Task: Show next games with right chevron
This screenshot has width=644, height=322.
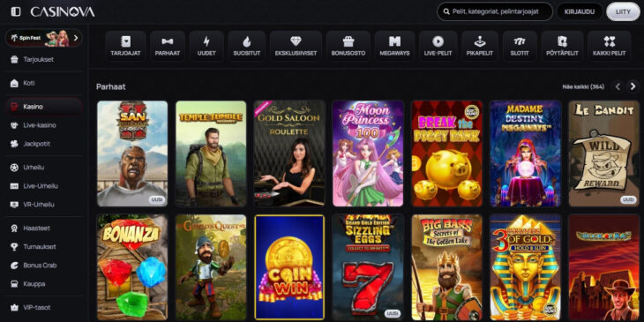Action: click(x=633, y=86)
